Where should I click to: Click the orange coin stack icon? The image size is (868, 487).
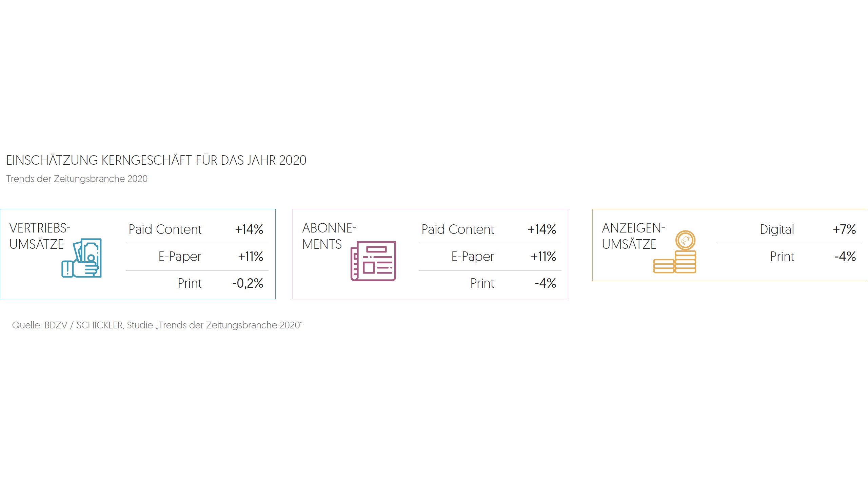[675, 252]
